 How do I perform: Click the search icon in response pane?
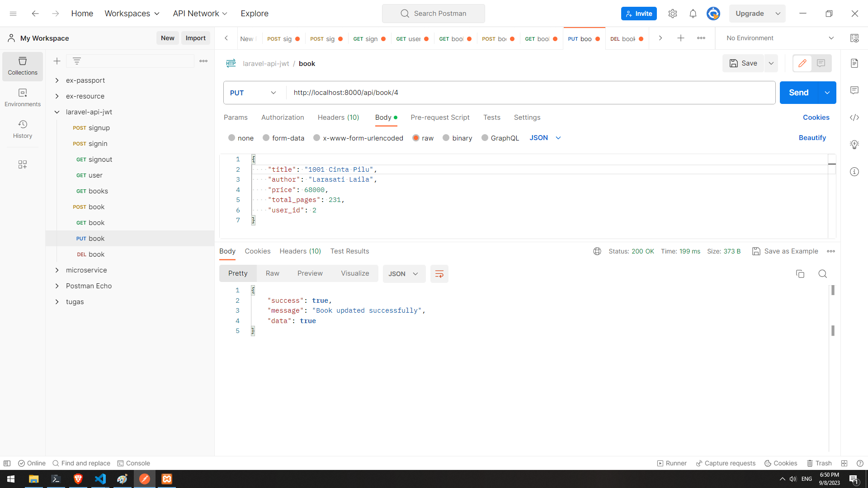coord(822,274)
